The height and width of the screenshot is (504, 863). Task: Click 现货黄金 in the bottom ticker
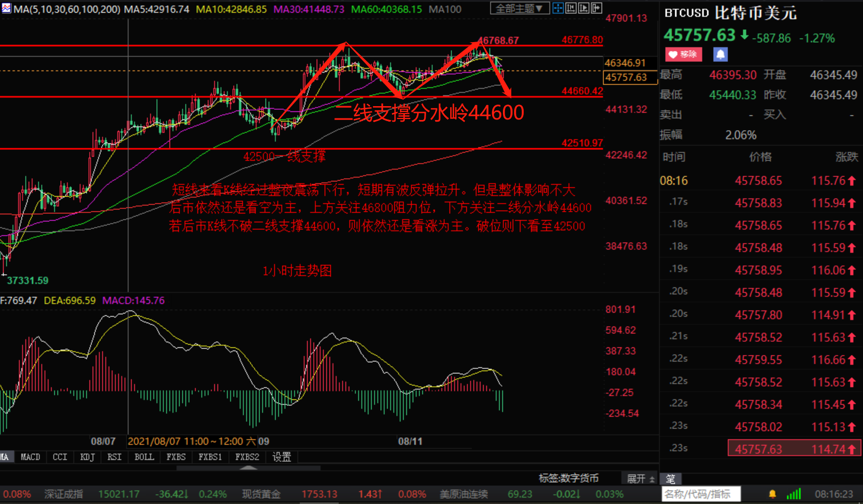click(261, 494)
